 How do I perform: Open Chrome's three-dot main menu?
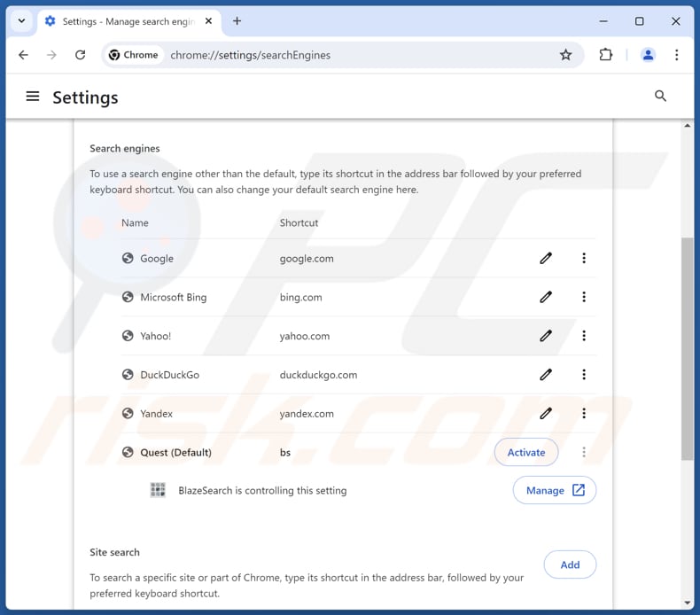tap(676, 55)
